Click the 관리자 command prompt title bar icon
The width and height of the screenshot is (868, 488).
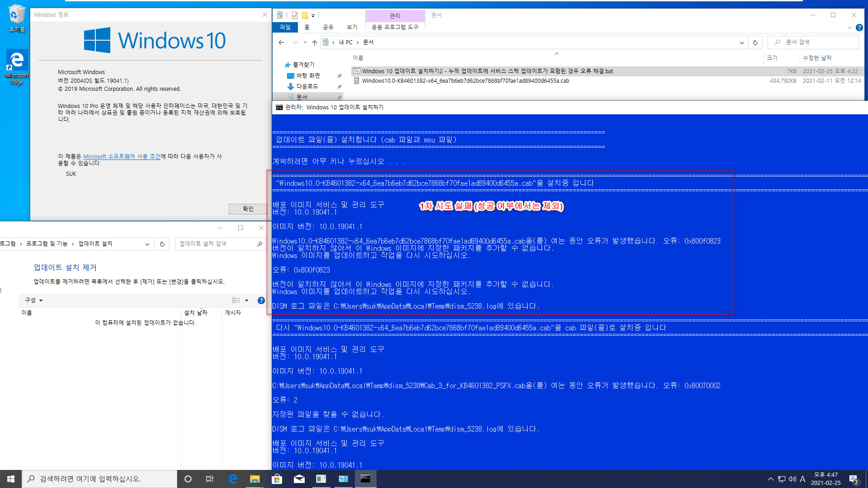(x=279, y=108)
